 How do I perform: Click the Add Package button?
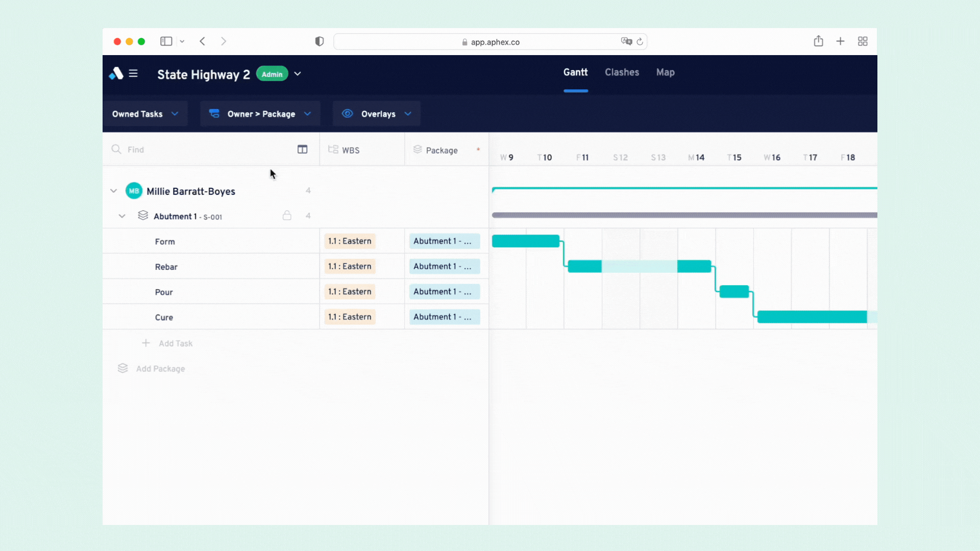(x=160, y=368)
